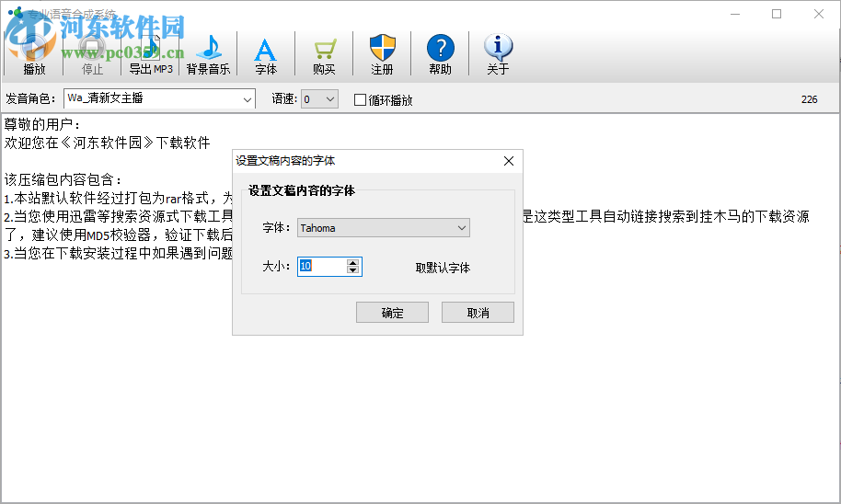Expand the 语速 speed dropdown

(x=330, y=99)
